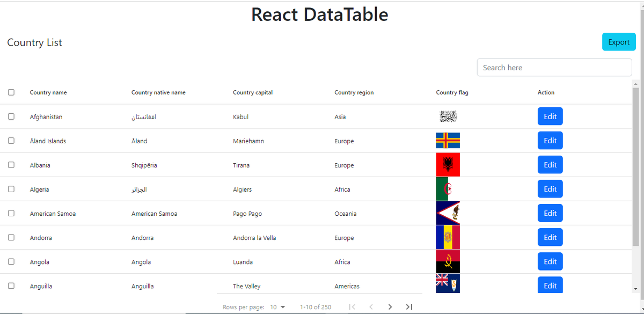This screenshot has height=314, width=644.
Task: Click the Andorra flag image
Action: pyautogui.click(x=448, y=237)
